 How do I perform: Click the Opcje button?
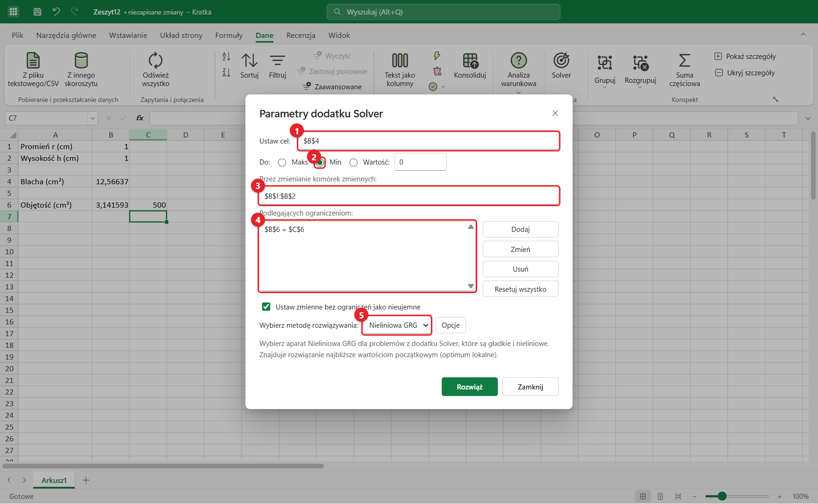451,325
